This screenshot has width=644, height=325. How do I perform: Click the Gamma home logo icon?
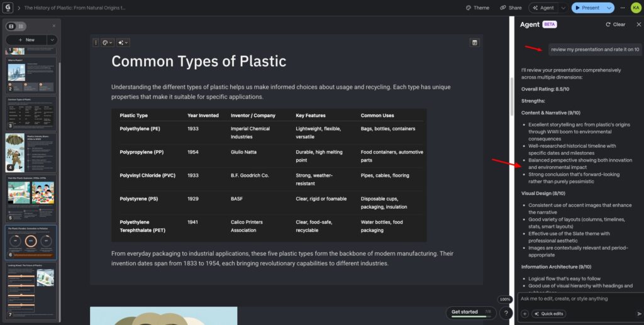[8, 8]
